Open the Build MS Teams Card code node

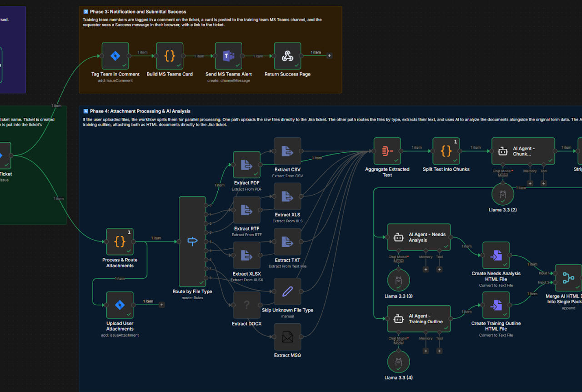pos(170,56)
